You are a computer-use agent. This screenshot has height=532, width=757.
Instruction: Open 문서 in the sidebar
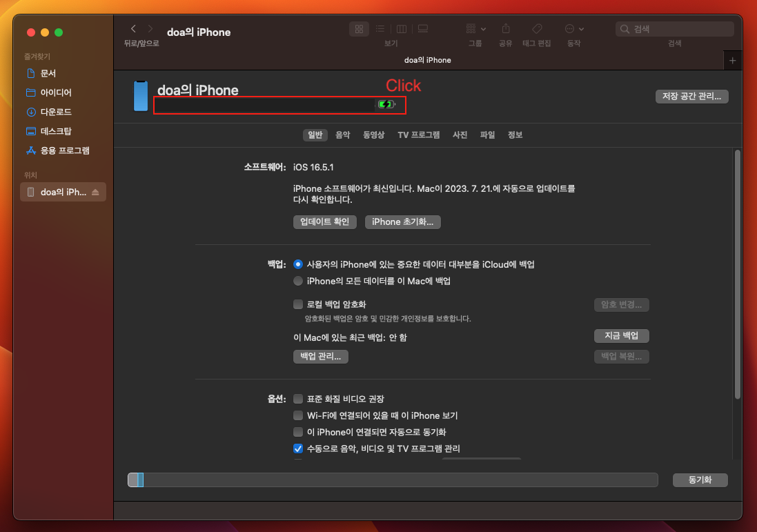coord(48,73)
